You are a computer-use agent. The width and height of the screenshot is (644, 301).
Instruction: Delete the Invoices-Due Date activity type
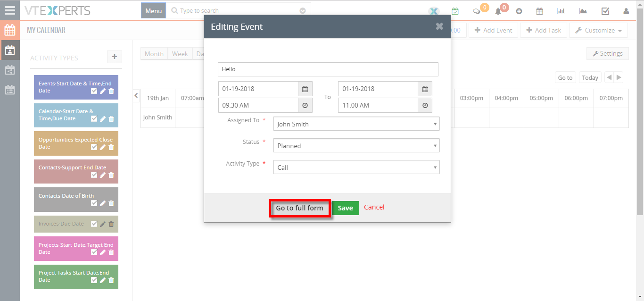click(111, 224)
